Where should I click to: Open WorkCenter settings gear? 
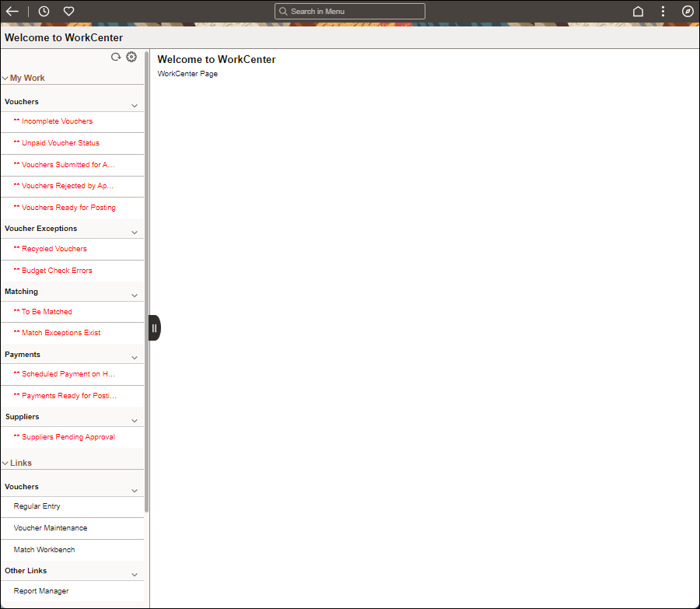click(131, 57)
